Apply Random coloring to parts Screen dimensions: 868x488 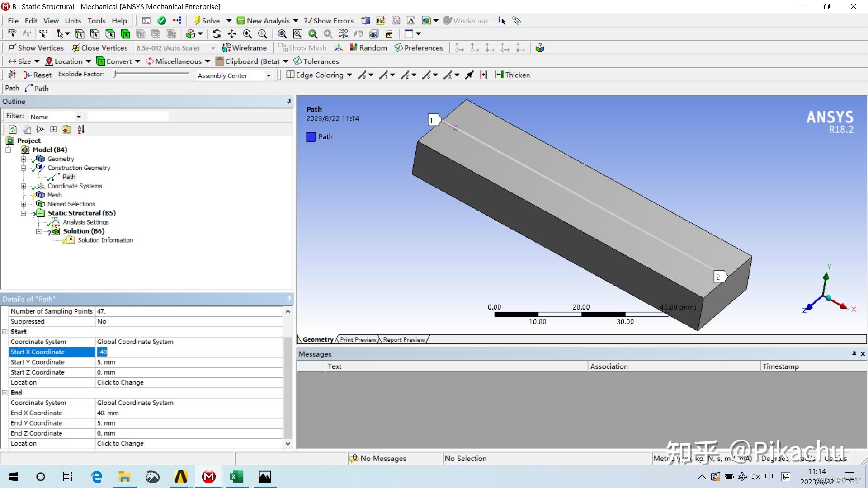[368, 47]
